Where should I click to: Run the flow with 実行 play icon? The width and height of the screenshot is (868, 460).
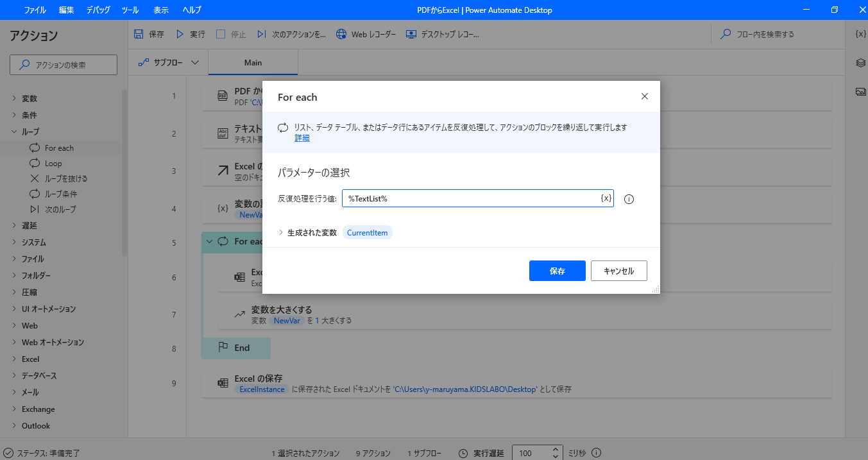(180, 34)
